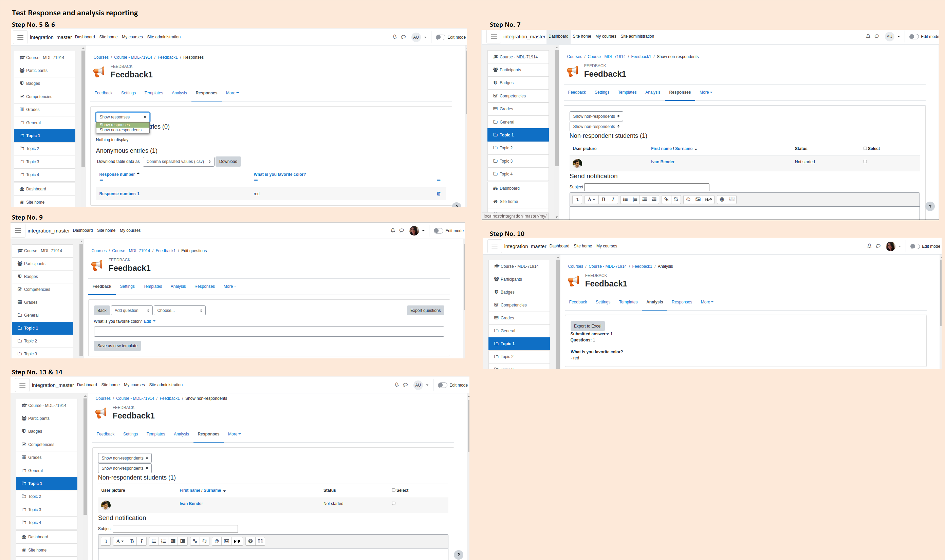This screenshot has width=945, height=560.
Task: Click unordered list in the Step 7 editor
Action: (x=625, y=200)
